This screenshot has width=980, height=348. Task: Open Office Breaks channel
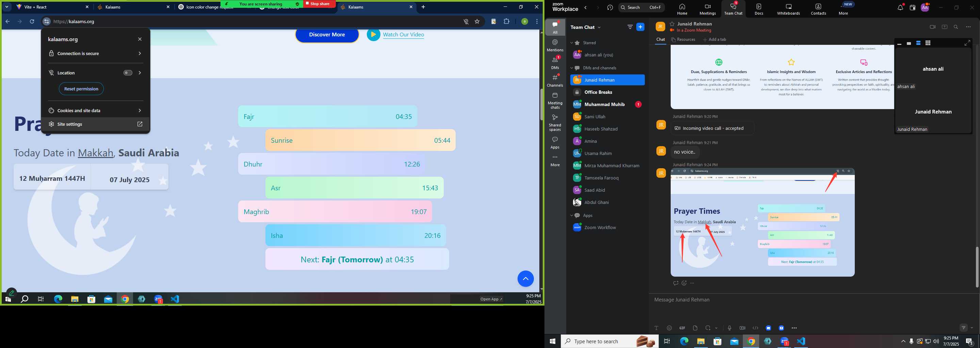[x=607, y=92]
